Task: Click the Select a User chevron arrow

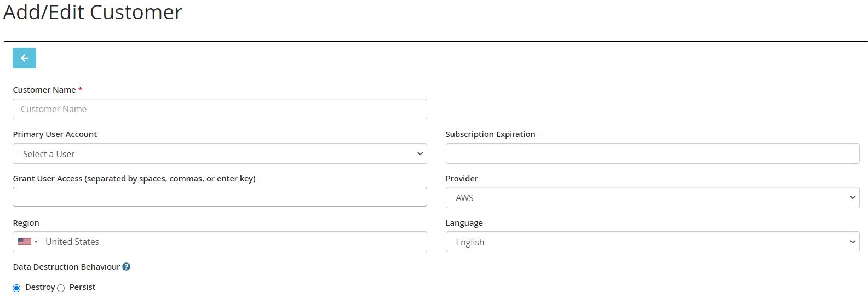Action: click(419, 153)
